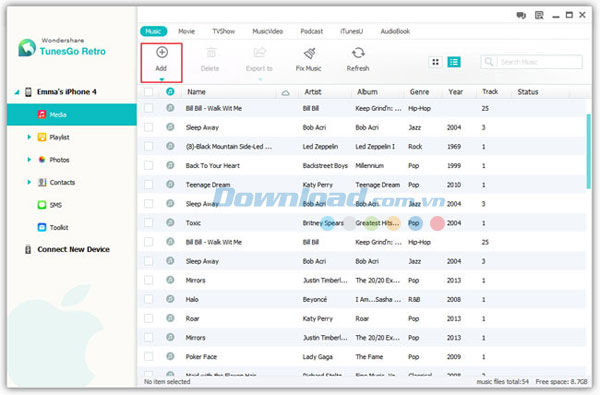Click the Status column header
The height and width of the screenshot is (395, 600).
(528, 92)
